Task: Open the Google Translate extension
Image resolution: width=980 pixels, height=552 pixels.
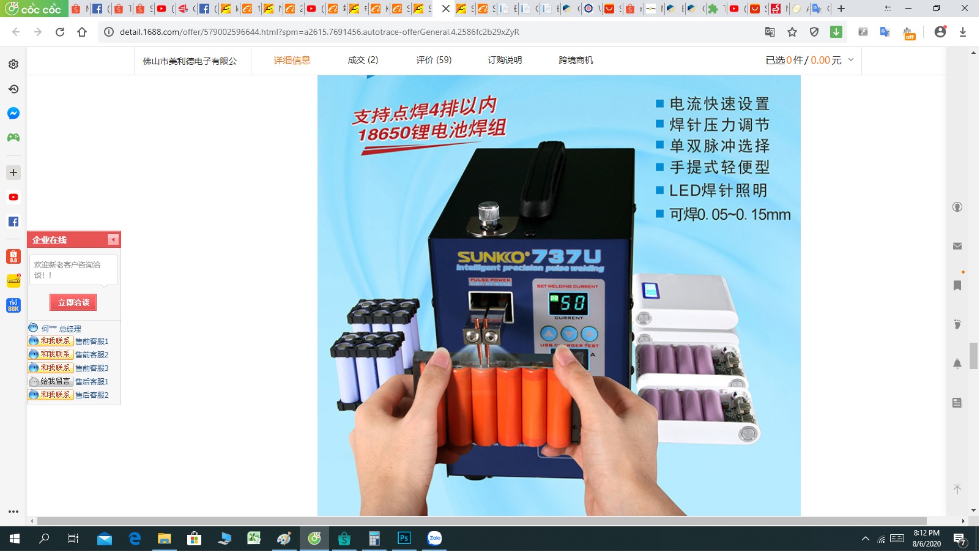Action: pyautogui.click(x=885, y=32)
